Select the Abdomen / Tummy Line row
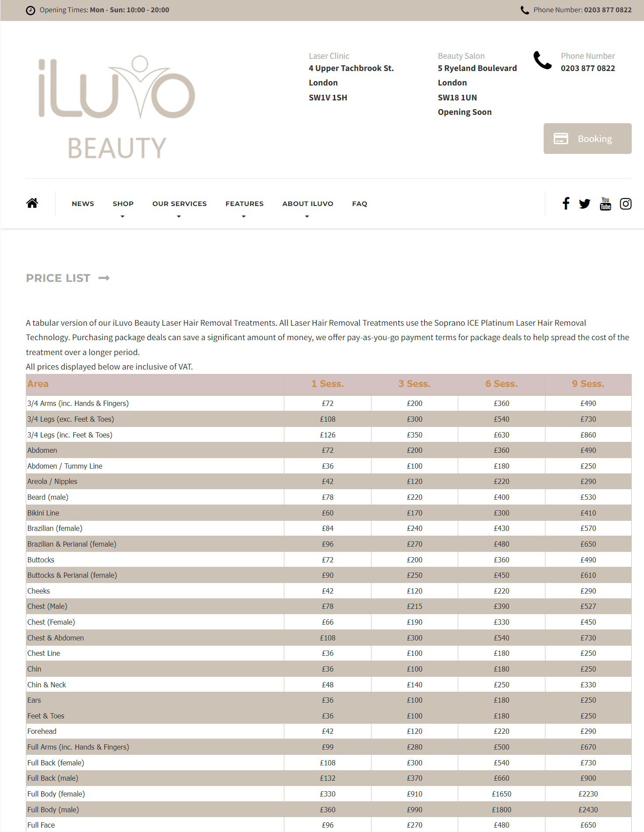Viewport: 644px width, 832px height. [x=329, y=466]
